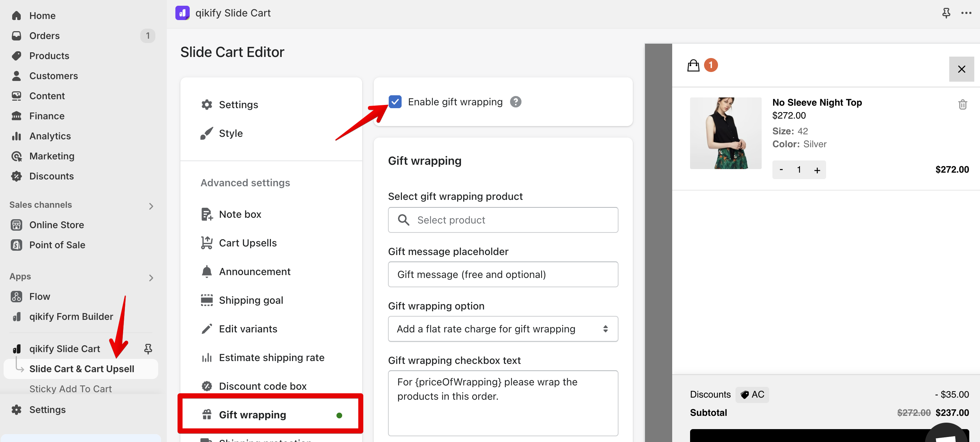Click the Note box icon
This screenshot has height=442, width=980.
click(207, 214)
